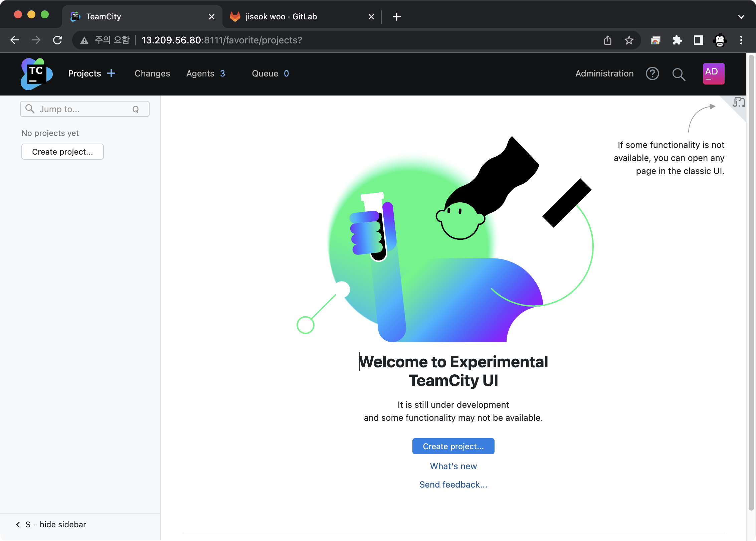
Task: Collapse sidebar with hide sidebar chevron
Action: click(x=18, y=524)
